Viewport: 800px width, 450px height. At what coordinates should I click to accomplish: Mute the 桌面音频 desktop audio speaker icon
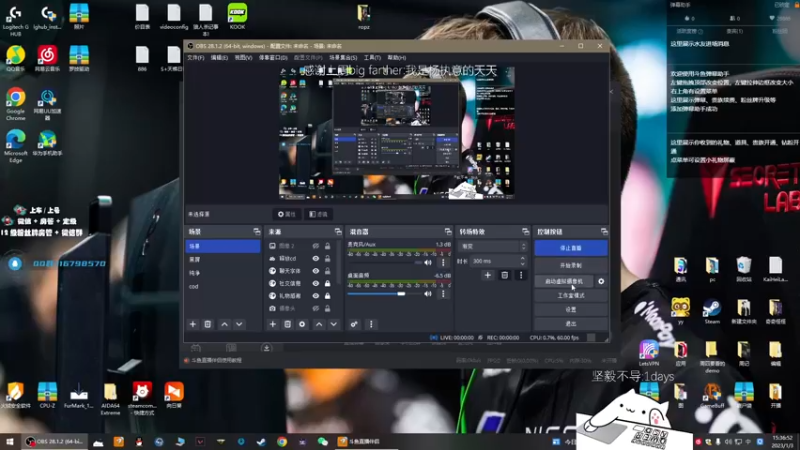[x=428, y=294]
